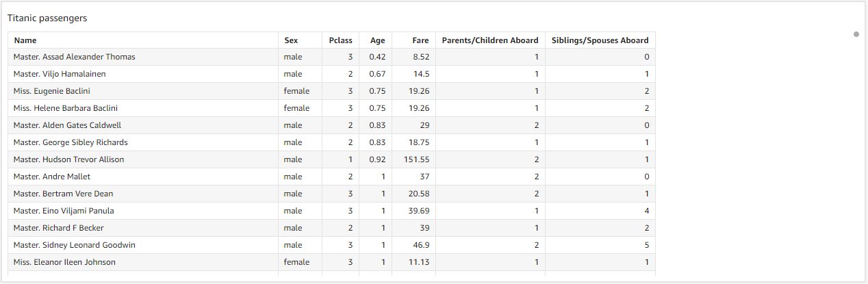The width and height of the screenshot is (868, 284).
Task: Click fare value 151.55
Action: click(416, 159)
